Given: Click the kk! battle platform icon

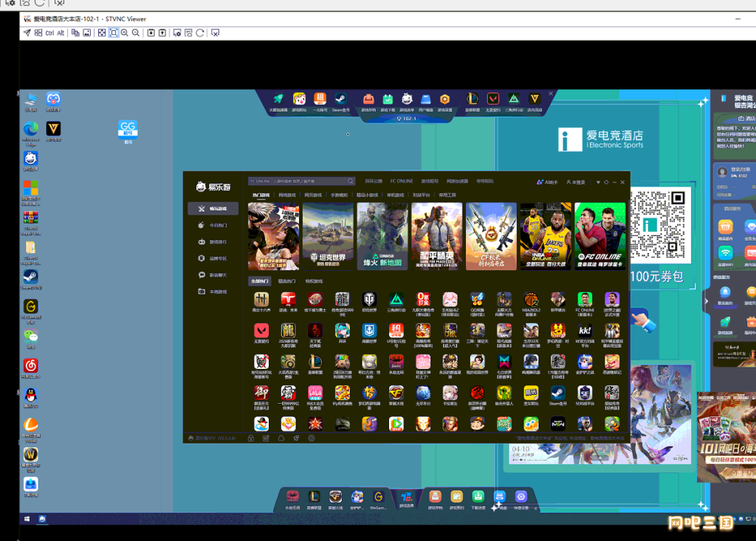Looking at the screenshot, I should click(585, 331).
